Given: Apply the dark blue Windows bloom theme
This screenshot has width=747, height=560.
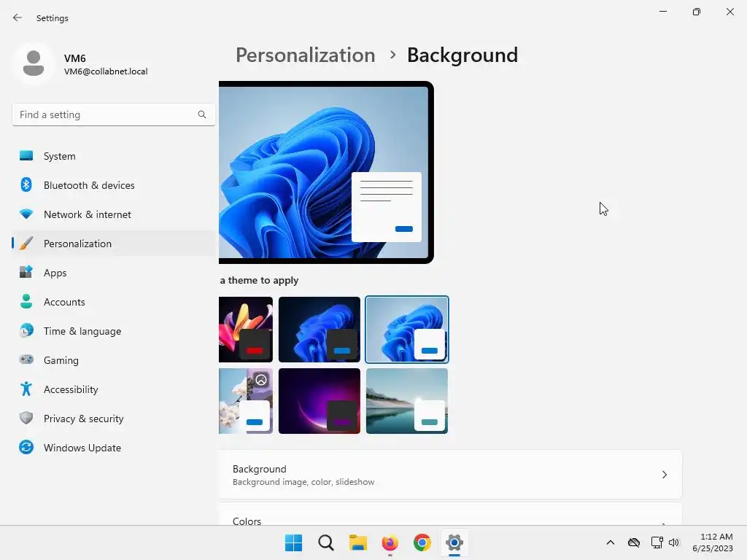Looking at the screenshot, I should coord(320,330).
